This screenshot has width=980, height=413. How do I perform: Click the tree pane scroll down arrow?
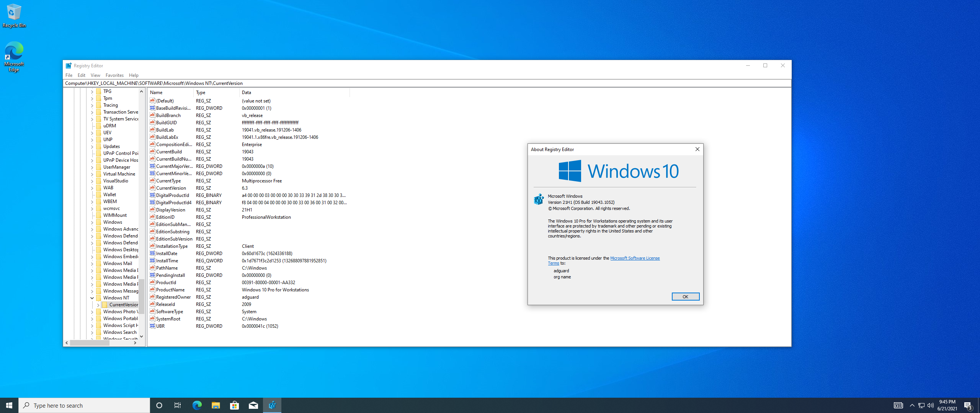pos(141,337)
